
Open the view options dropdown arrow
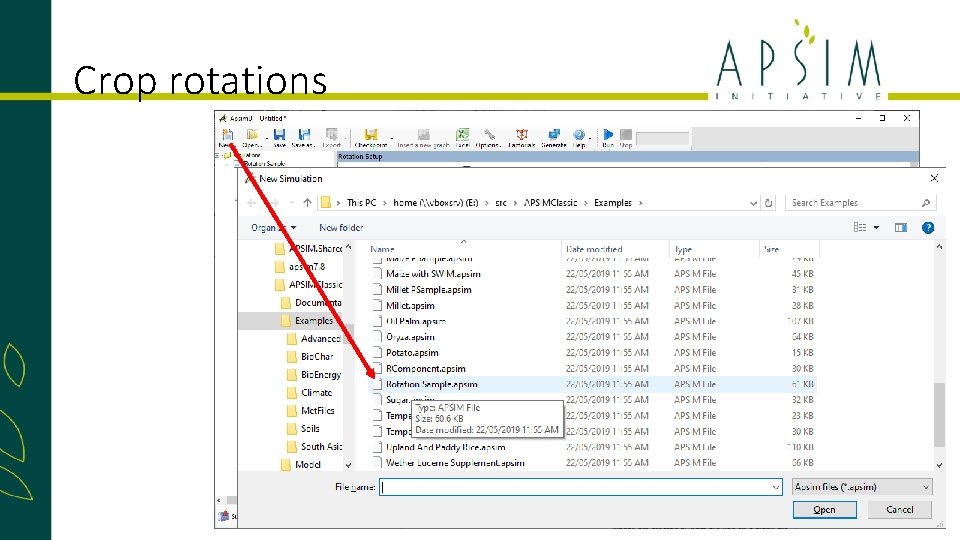(876, 228)
